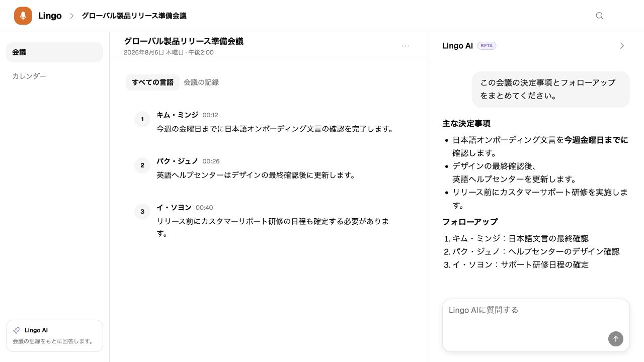This screenshot has width=644, height=362.
Task: Switch to すべての言語 tab
Action: click(x=152, y=82)
